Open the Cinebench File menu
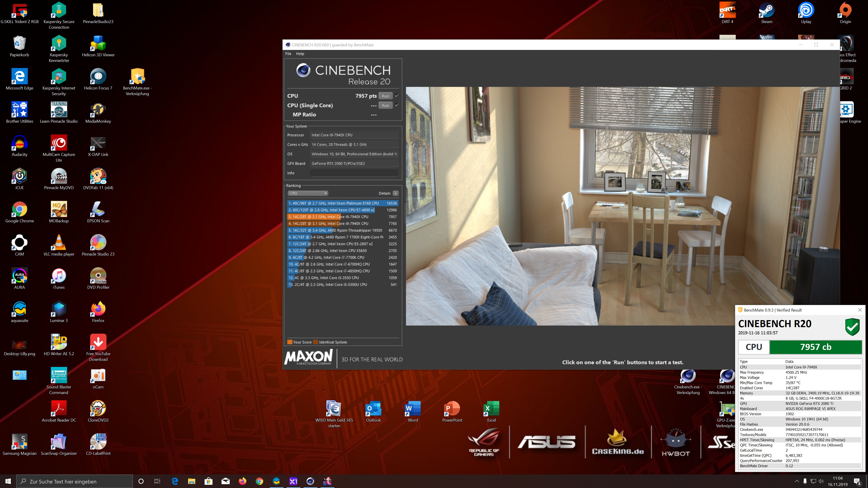This screenshot has height=488, width=868. (x=288, y=54)
